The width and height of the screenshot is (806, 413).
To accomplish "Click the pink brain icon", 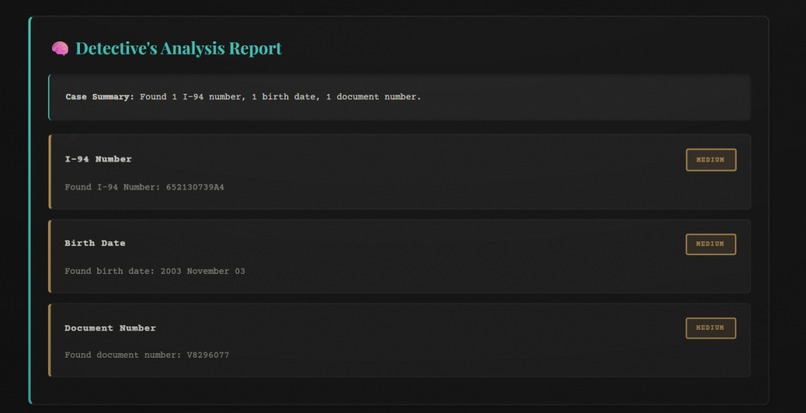I will tap(60, 48).
